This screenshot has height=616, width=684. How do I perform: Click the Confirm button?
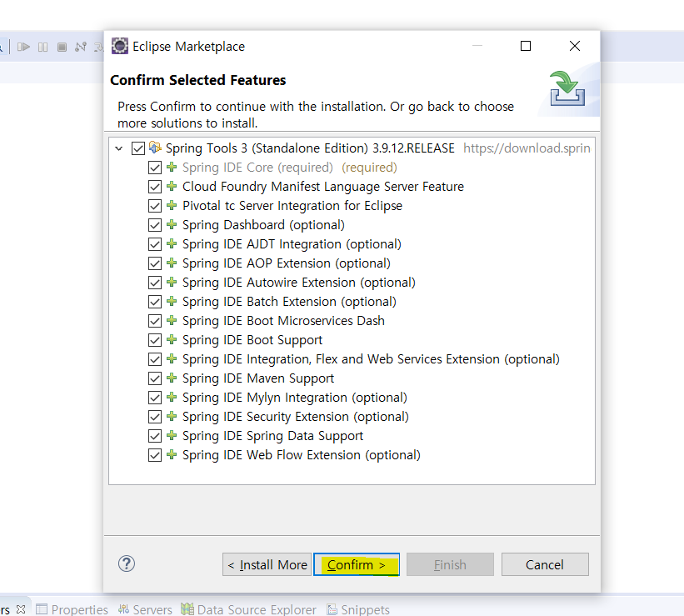coord(357,564)
